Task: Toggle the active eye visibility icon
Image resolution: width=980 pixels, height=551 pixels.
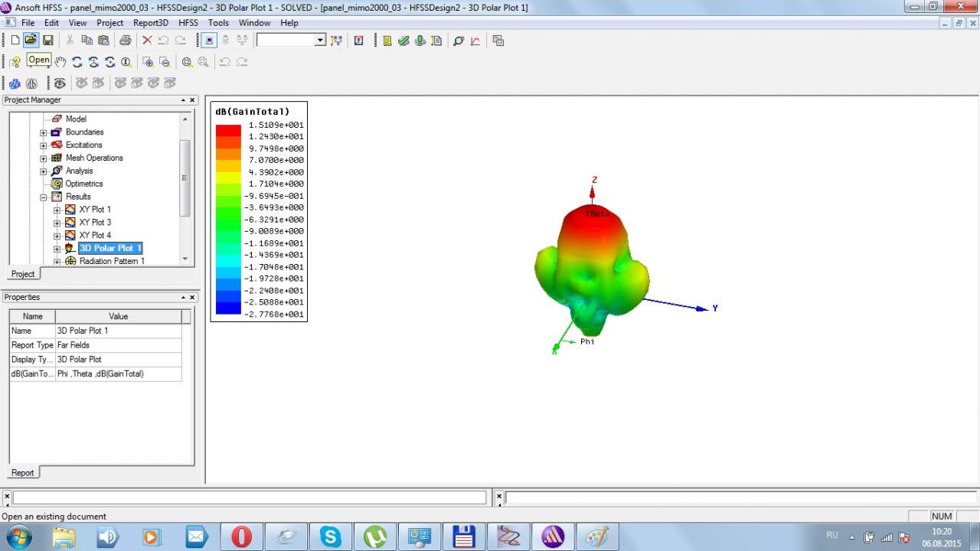Action: (60, 83)
